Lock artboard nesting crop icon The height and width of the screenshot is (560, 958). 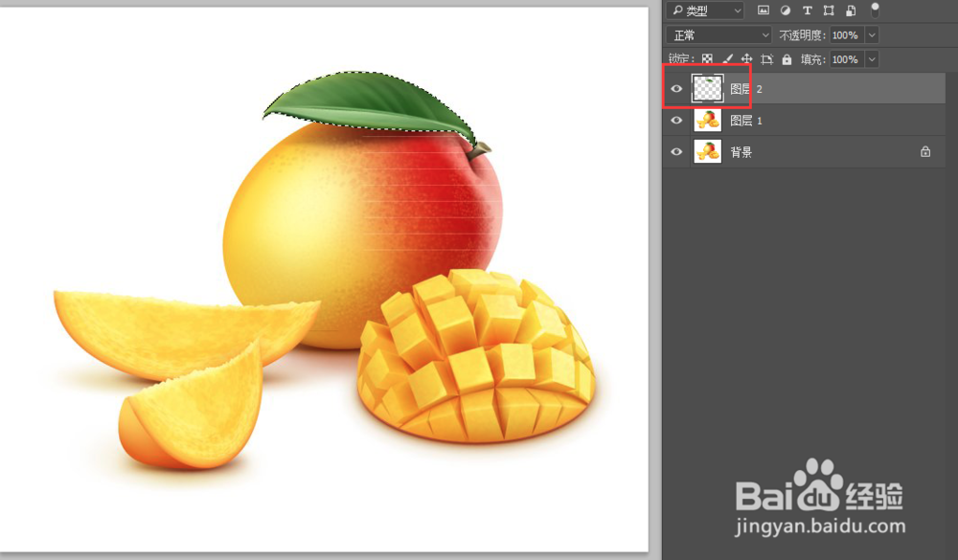point(766,59)
